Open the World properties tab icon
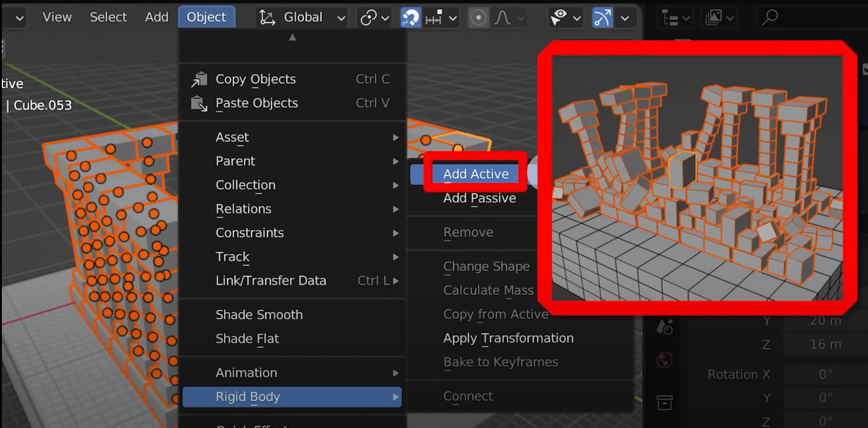Screen dimensions: 868x428 point(664,360)
